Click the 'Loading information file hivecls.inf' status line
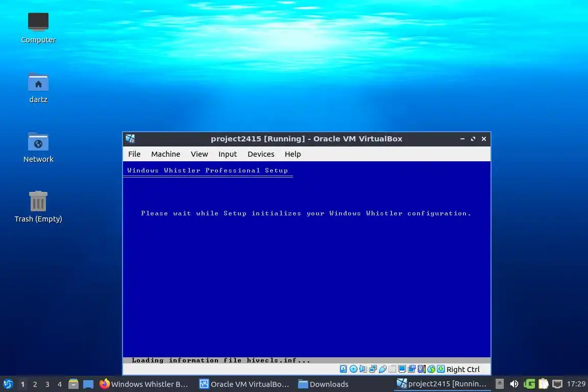 click(221, 360)
